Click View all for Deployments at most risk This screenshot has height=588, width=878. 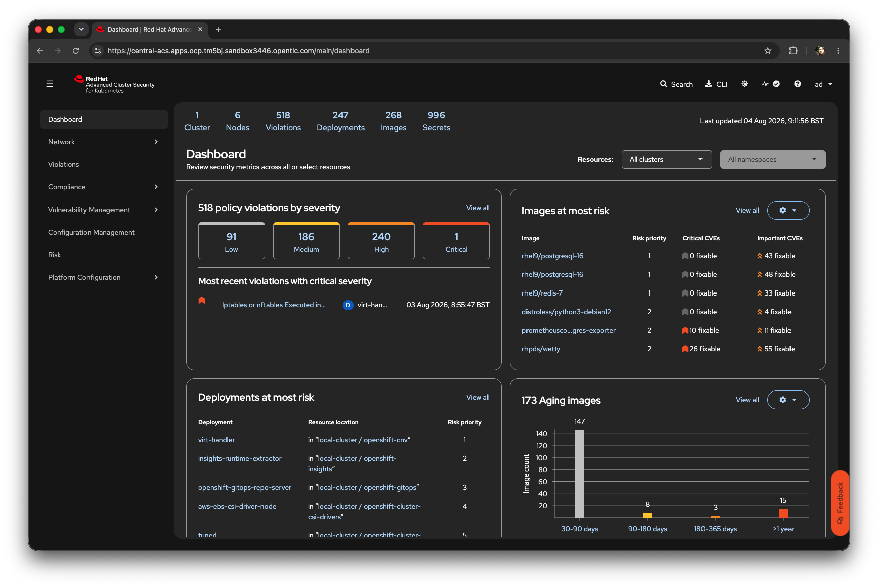478,397
